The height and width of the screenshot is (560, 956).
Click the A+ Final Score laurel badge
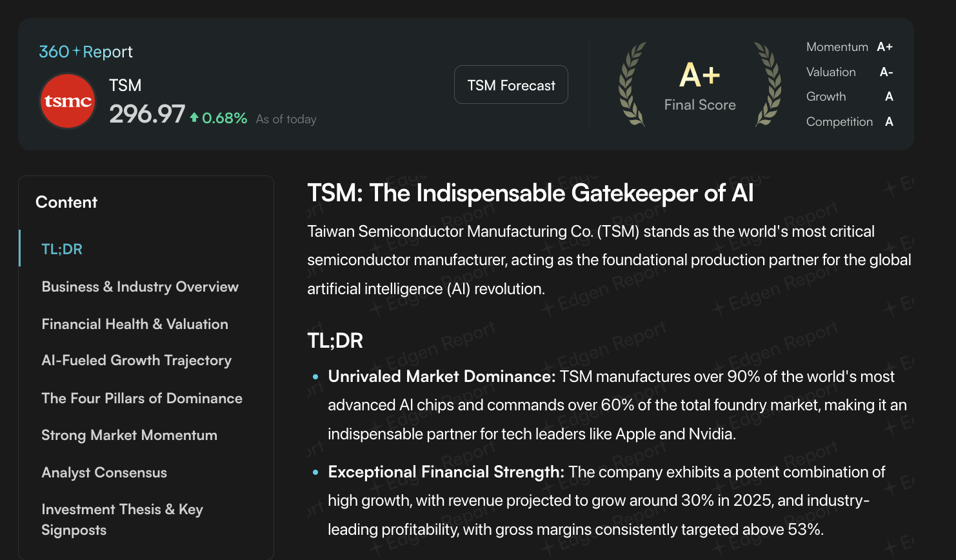click(700, 85)
